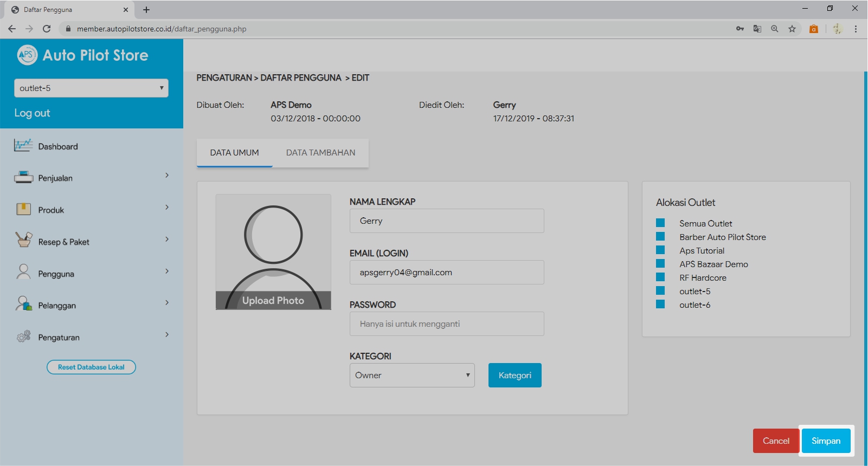
Task: Open the outlet-5 selector dropdown
Action: pos(91,88)
